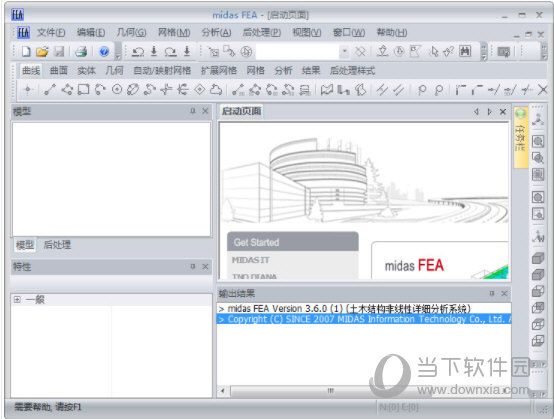Click the binoculars find icon
554x419 pixels.
point(465,52)
